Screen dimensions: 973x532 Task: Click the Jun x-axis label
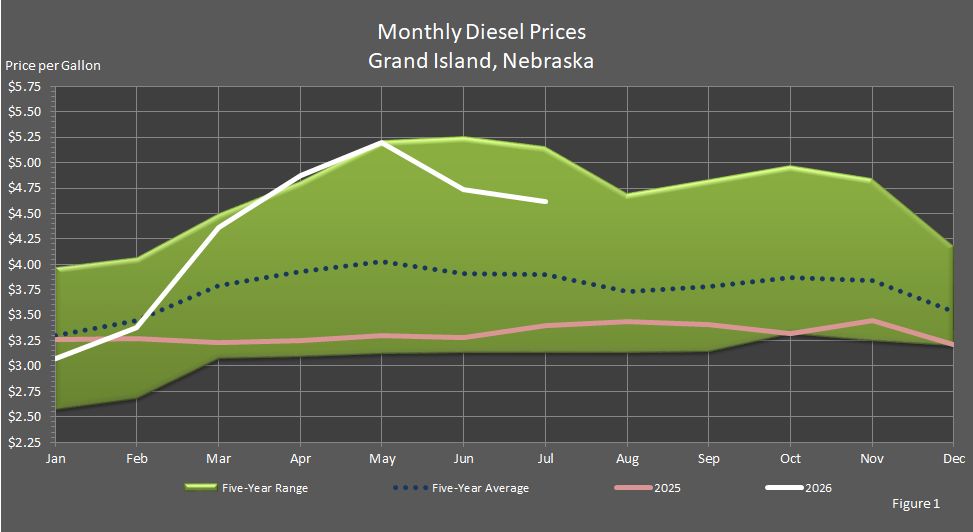click(464, 459)
